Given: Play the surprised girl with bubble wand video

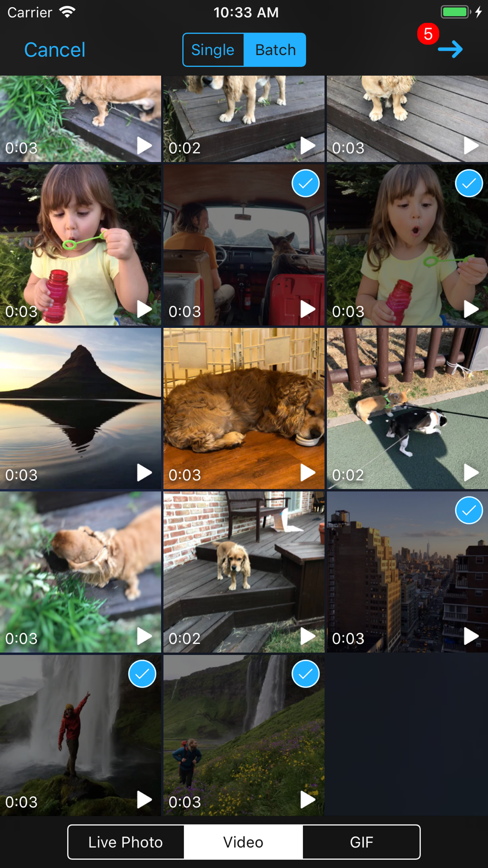Looking at the screenshot, I should pos(471,309).
